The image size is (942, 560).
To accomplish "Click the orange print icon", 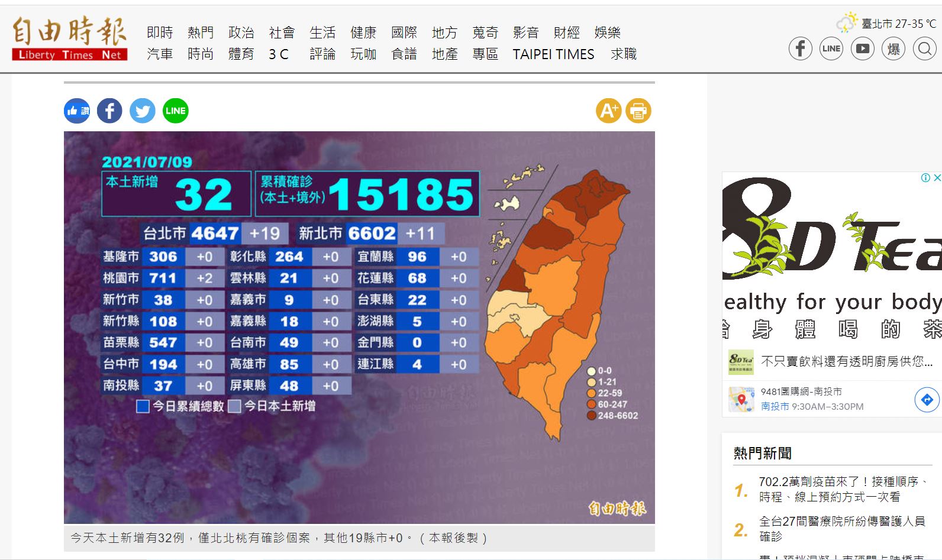I will 638,111.
